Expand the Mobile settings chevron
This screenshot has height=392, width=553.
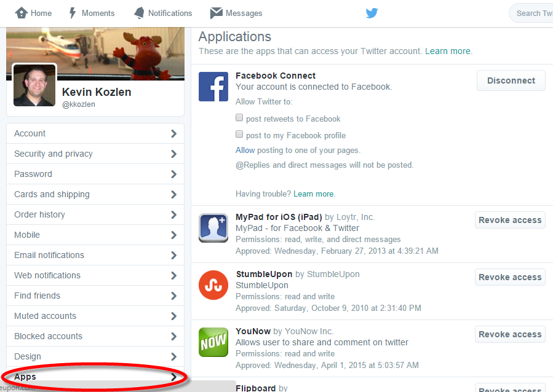[173, 235]
